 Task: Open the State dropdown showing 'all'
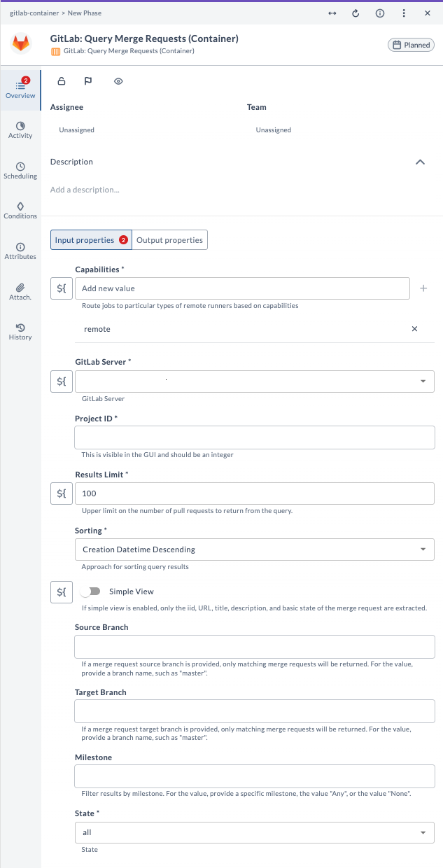coord(255,832)
